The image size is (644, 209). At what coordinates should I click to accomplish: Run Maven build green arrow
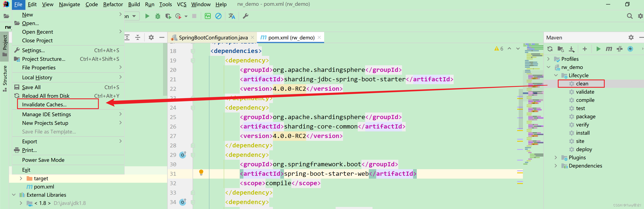(598, 49)
